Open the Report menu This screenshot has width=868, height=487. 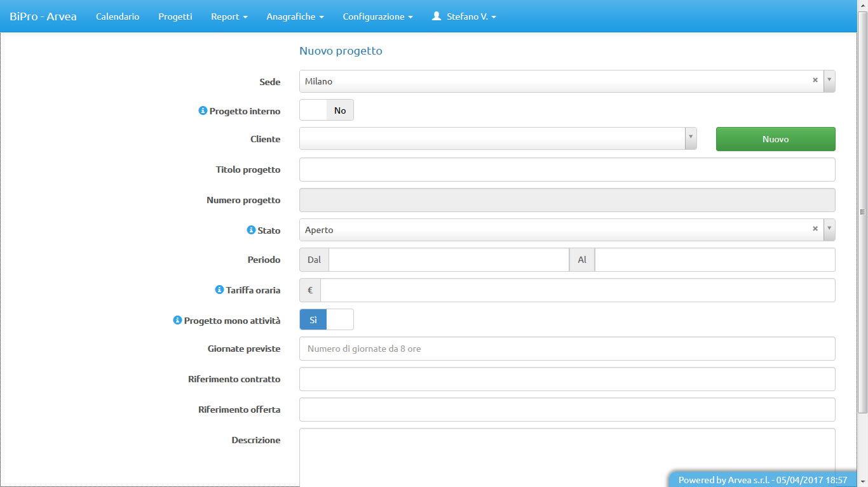[x=229, y=17]
